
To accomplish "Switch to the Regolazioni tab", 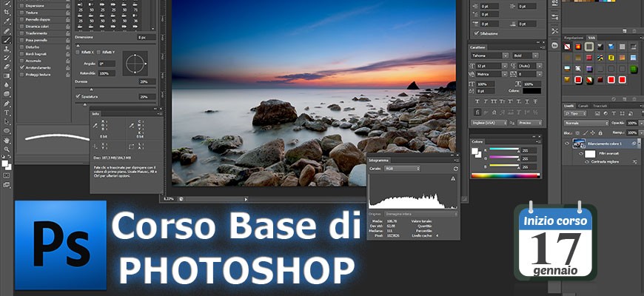I will pyautogui.click(x=574, y=37).
